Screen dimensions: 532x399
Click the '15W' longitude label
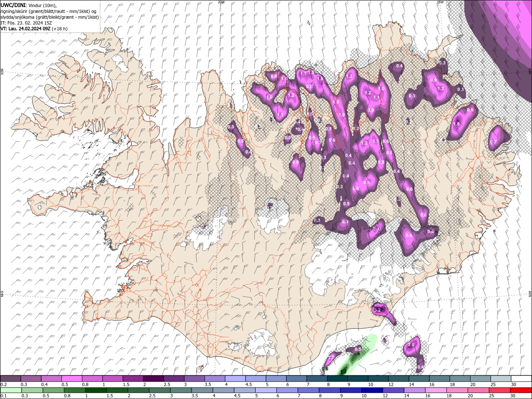coord(440,2)
